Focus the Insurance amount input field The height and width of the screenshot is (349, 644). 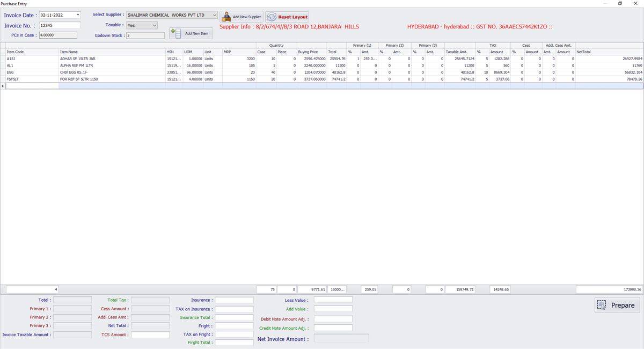234,300
